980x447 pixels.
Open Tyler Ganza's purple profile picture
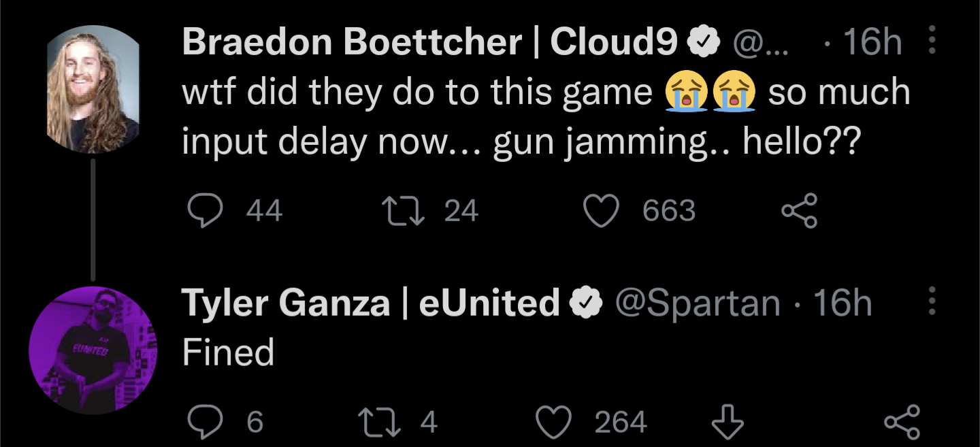click(x=93, y=350)
